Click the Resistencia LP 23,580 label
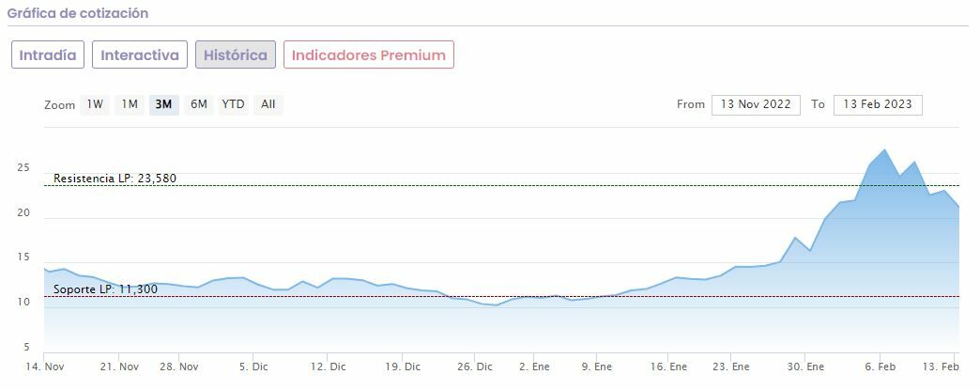The height and width of the screenshot is (390, 980). (115, 178)
